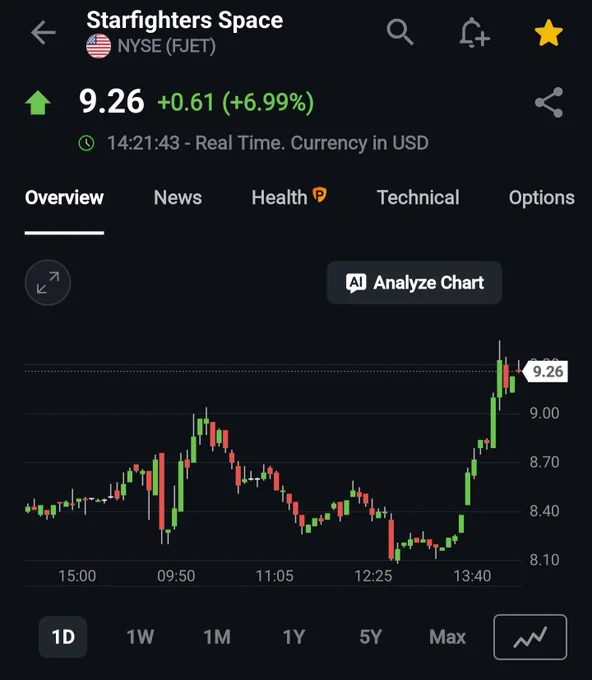Tap the 9.26 large price value
The height and width of the screenshot is (680, 592).
tap(111, 101)
